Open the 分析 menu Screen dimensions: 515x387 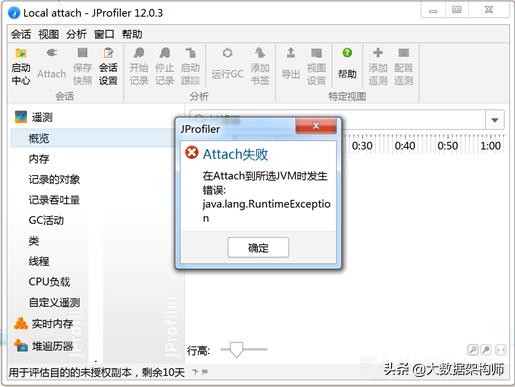[x=76, y=34]
